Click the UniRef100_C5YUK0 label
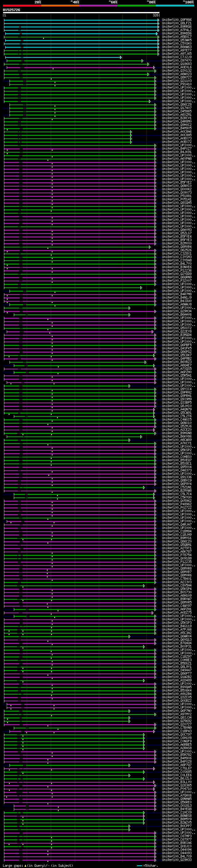 click(x=176, y=43)
